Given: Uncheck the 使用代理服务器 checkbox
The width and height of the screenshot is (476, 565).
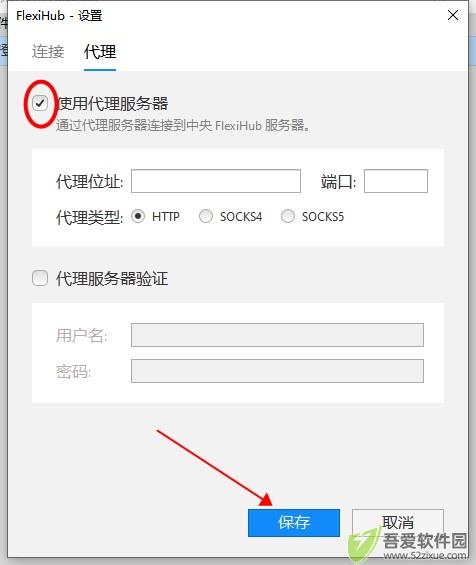Looking at the screenshot, I should point(40,103).
